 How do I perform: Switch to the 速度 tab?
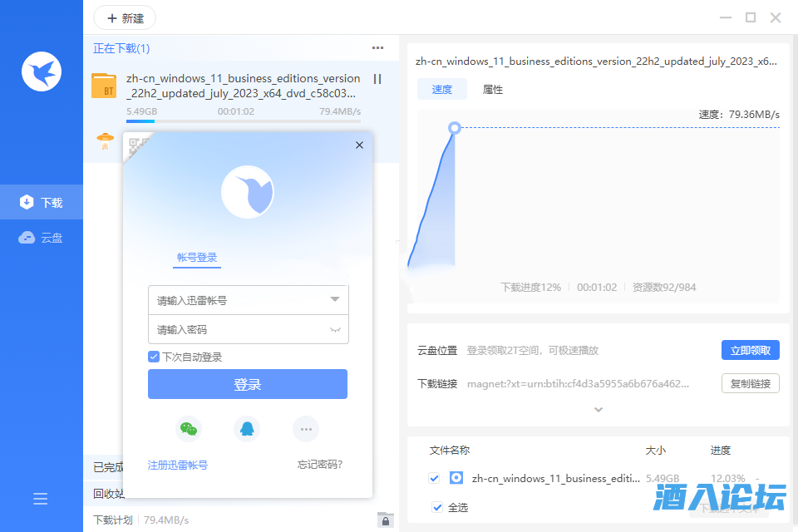click(x=441, y=90)
